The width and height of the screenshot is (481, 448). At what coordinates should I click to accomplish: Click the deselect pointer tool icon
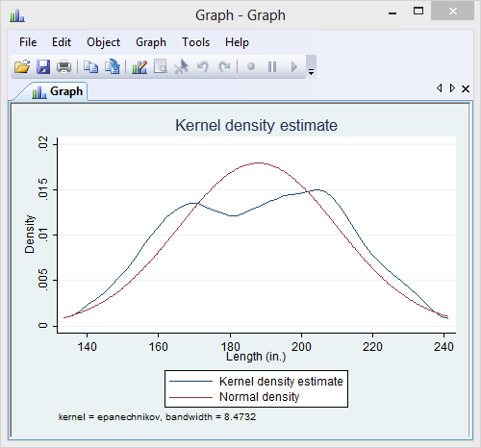coord(182,66)
